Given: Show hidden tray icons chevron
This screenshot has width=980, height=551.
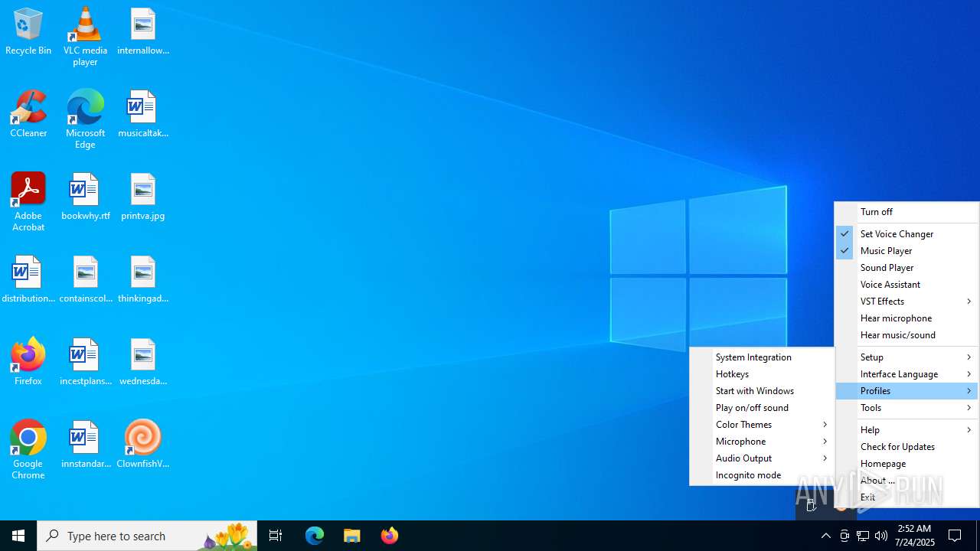Looking at the screenshot, I should point(825,536).
